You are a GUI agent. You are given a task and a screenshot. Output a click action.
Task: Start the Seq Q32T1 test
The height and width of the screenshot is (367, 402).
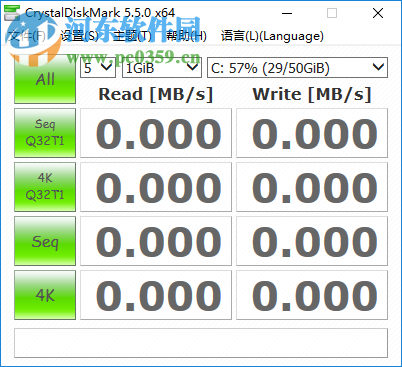(45, 133)
